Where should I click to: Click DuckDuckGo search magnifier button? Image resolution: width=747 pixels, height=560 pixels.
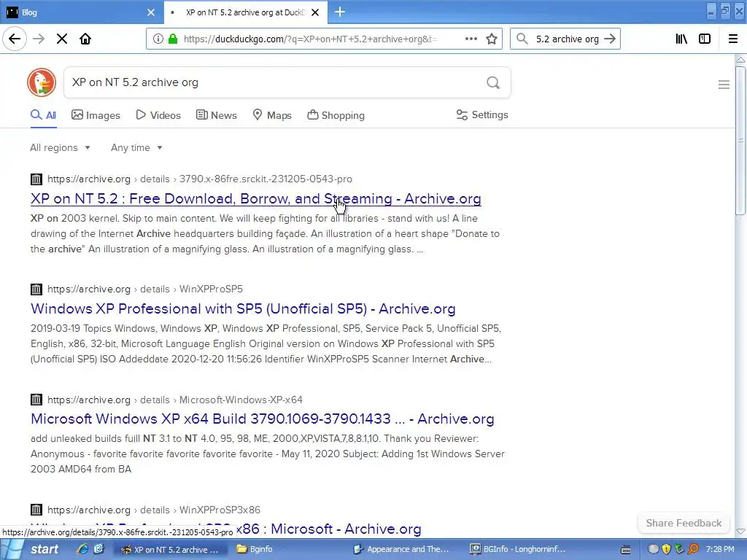click(493, 83)
